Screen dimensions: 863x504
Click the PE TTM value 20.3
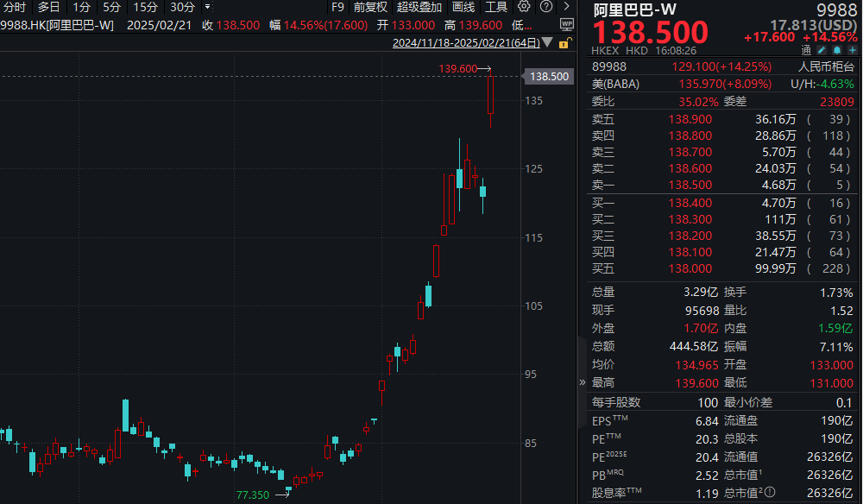click(708, 439)
